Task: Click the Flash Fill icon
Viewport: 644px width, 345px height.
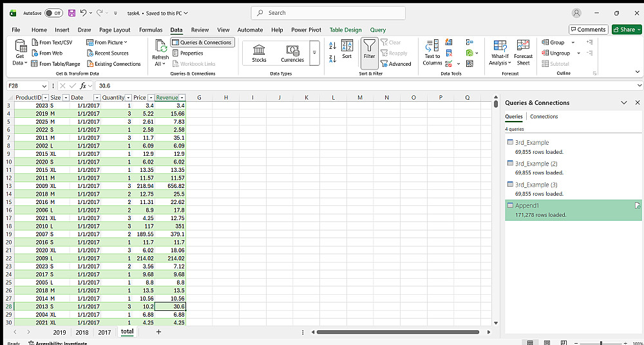Action: tap(448, 42)
